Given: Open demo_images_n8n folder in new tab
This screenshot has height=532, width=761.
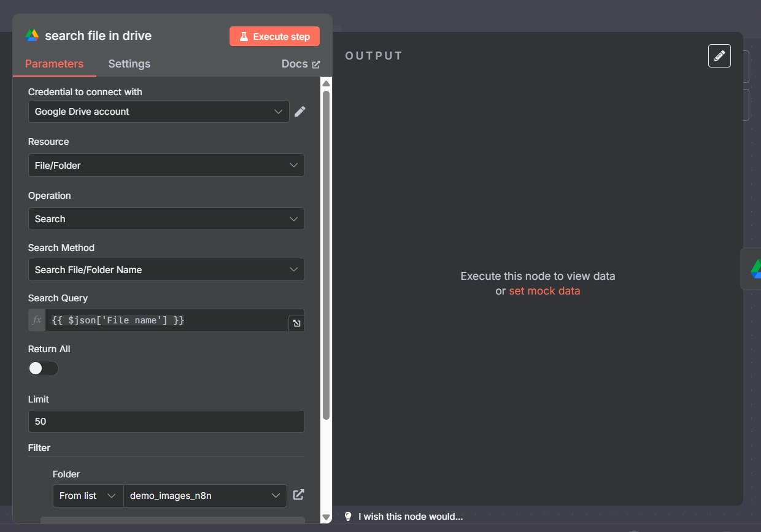Looking at the screenshot, I should [299, 495].
